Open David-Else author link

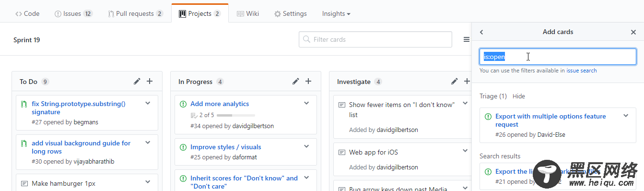tap(551, 134)
